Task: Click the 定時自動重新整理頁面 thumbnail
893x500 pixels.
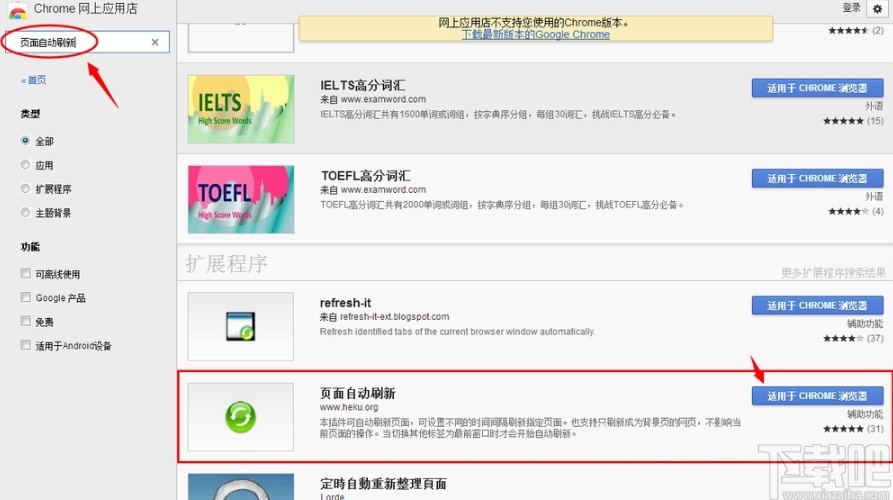Action: click(241, 487)
